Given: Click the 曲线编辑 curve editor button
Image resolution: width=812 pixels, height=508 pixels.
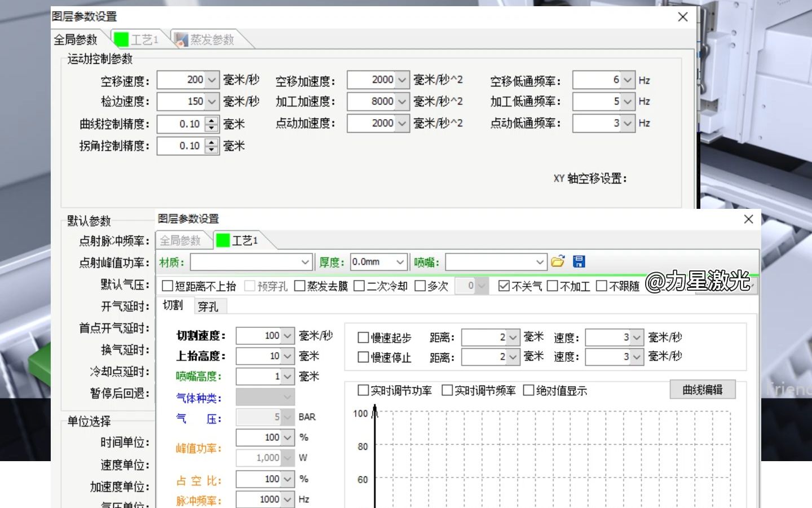Looking at the screenshot, I should 702,389.
